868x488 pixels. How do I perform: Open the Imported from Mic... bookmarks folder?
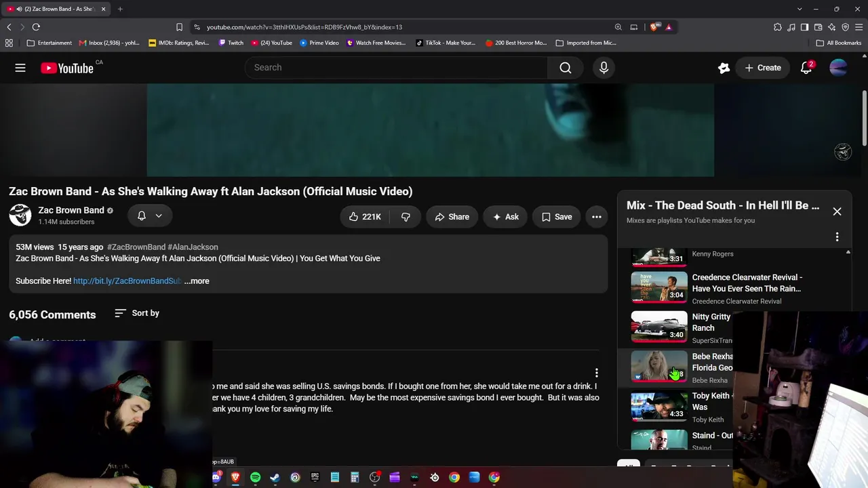coord(586,43)
